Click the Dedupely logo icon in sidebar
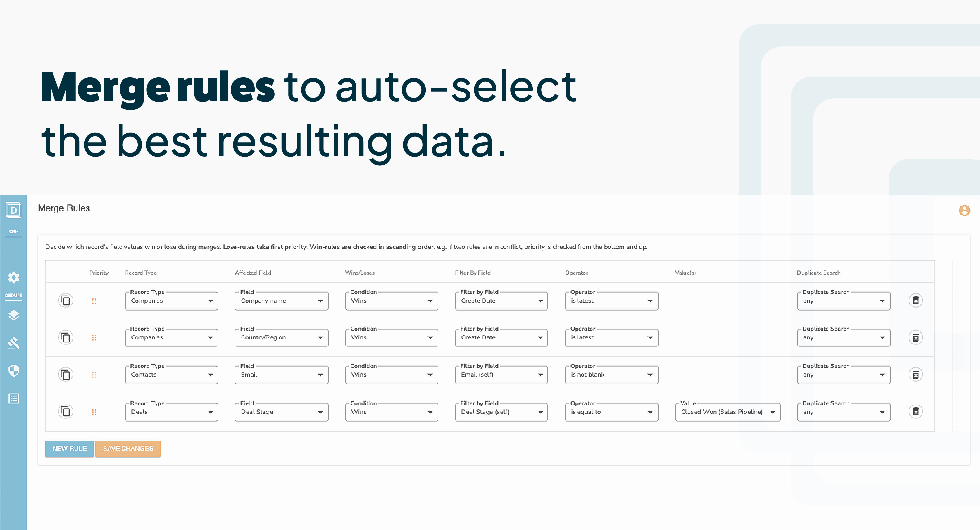 click(x=13, y=210)
